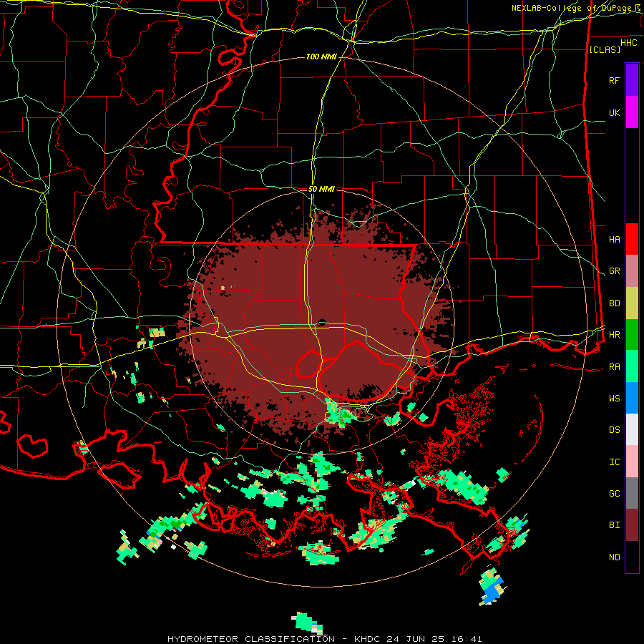Click the 100 NMI range ring label
The width and height of the screenshot is (644, 644).
[x=321, y=57]
